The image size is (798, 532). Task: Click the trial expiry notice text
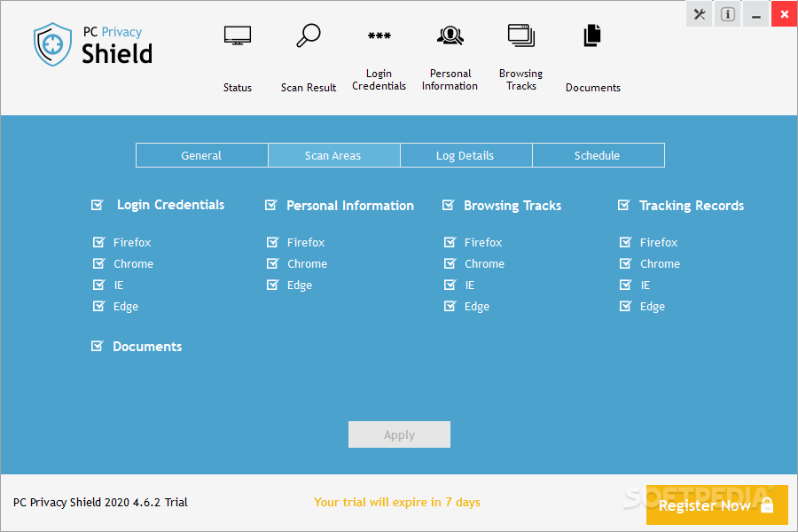(397, 503)
